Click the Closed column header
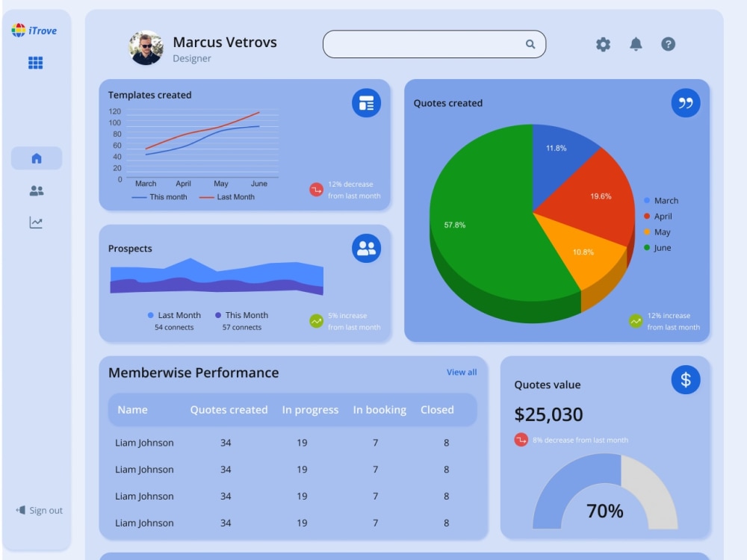747x560 pixels. 437,409
